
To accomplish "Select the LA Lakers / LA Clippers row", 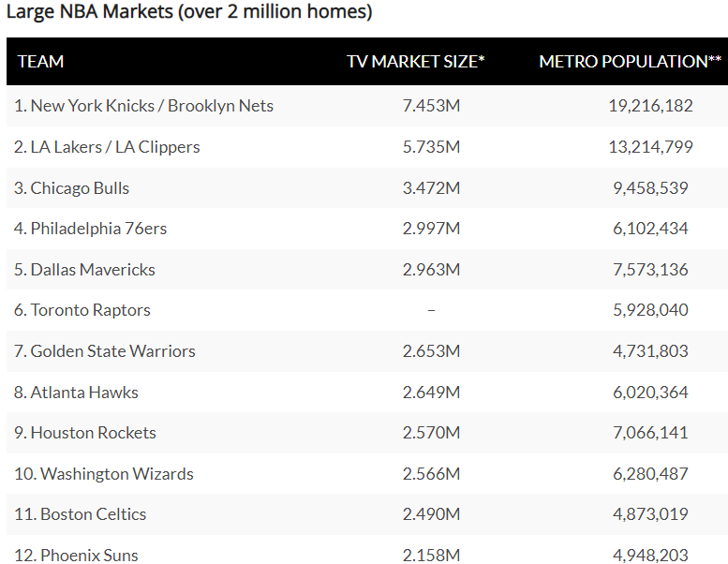I will (107, 147).
